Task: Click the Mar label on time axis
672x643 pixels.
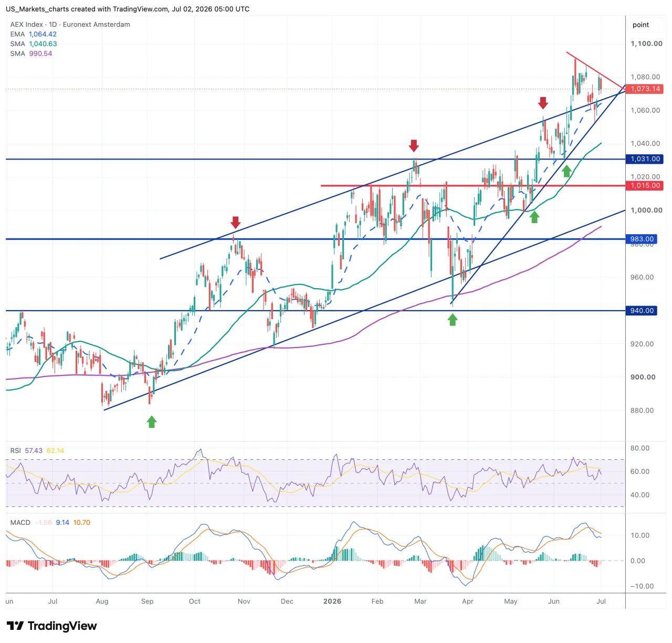Action: click(421, 602)
